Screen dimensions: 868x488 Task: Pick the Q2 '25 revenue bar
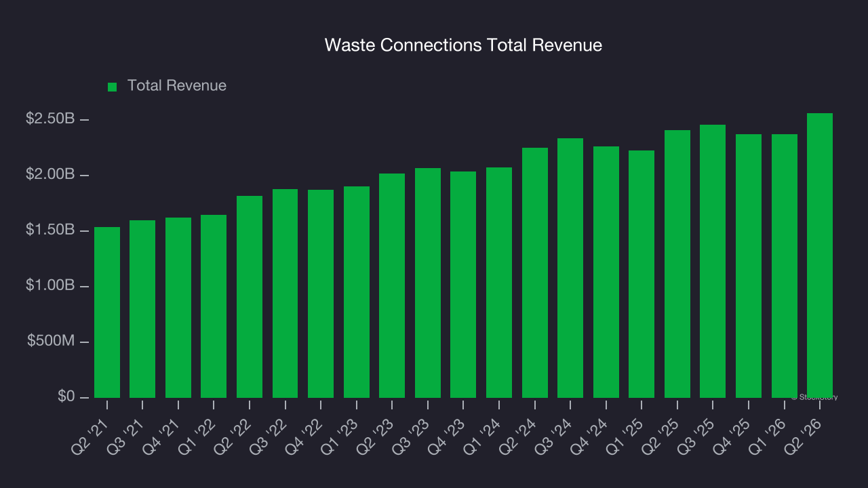677,264
